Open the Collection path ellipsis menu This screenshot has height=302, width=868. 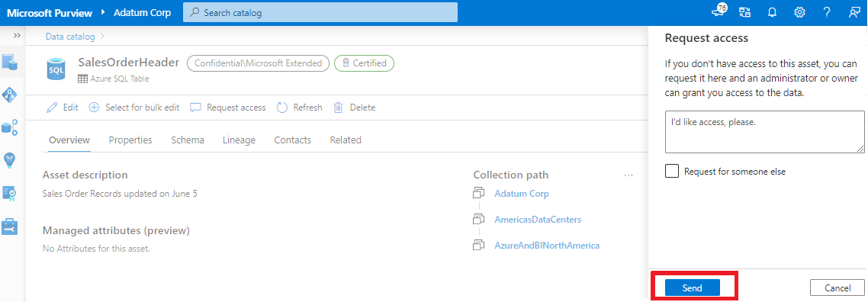point(628,175)
